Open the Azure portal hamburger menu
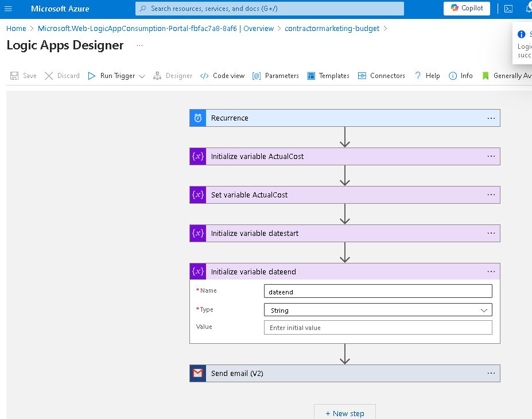This screenshot has height=419, width=532. point(8,9)
